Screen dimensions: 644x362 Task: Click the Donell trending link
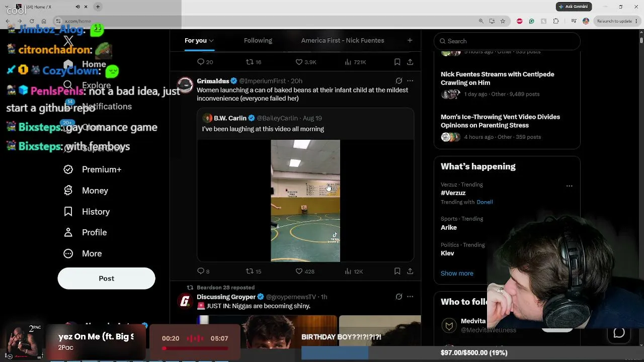(x=485, y=202)
